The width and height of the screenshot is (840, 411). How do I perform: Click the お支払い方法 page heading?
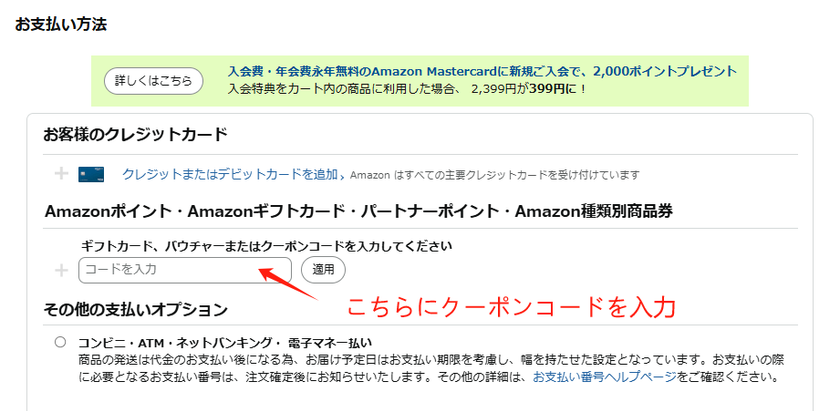coord(61,23)
